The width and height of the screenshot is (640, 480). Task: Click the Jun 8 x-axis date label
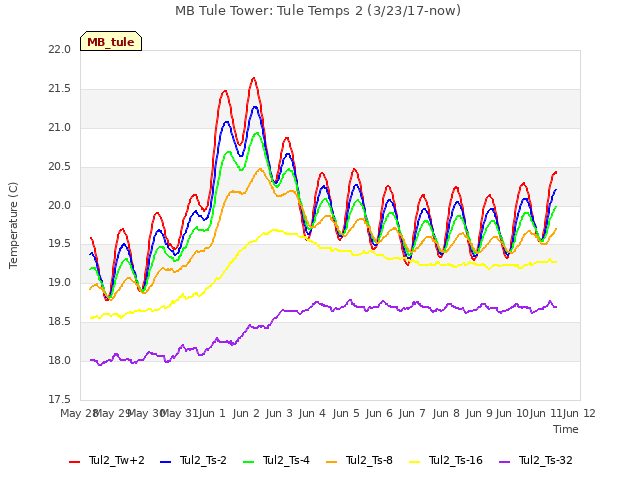[446, 413]
